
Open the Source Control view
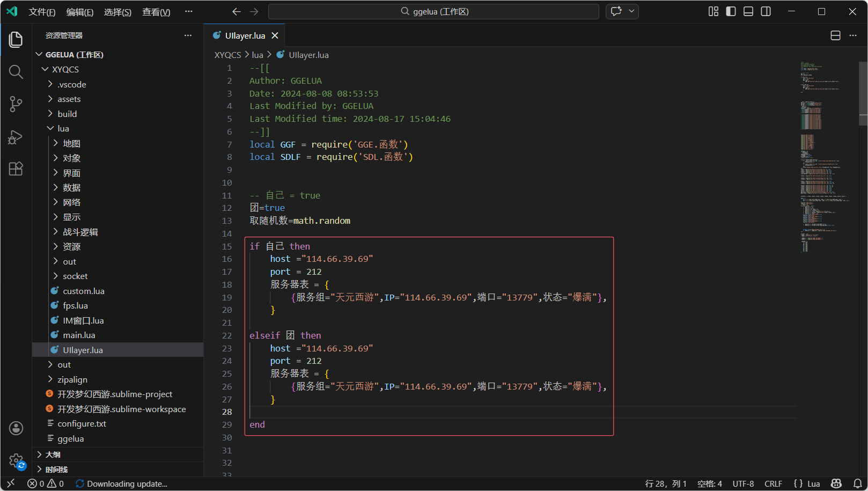coord(16,104)
